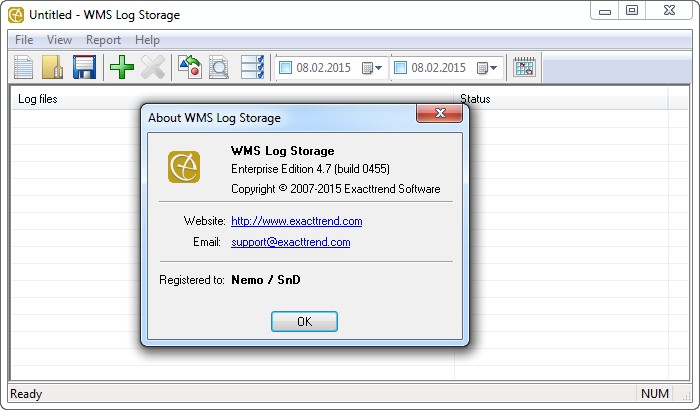Image resolution: width=700 pixels, height=410 pixels.
Task: Open the Report menu
Action: pyautogui.click(x=103, y=40)
